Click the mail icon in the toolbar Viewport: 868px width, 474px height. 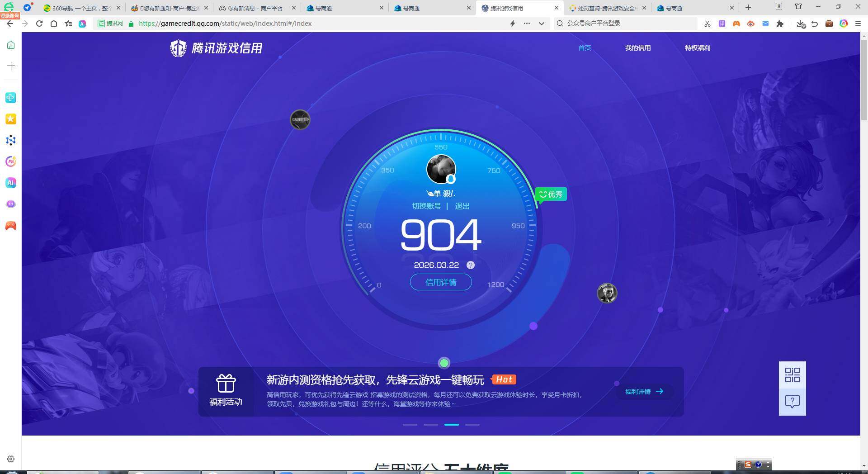point(766,24)
